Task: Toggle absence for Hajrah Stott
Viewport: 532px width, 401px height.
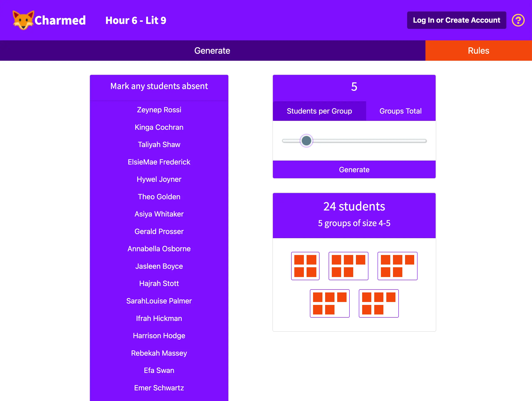Action: [159, 283]
